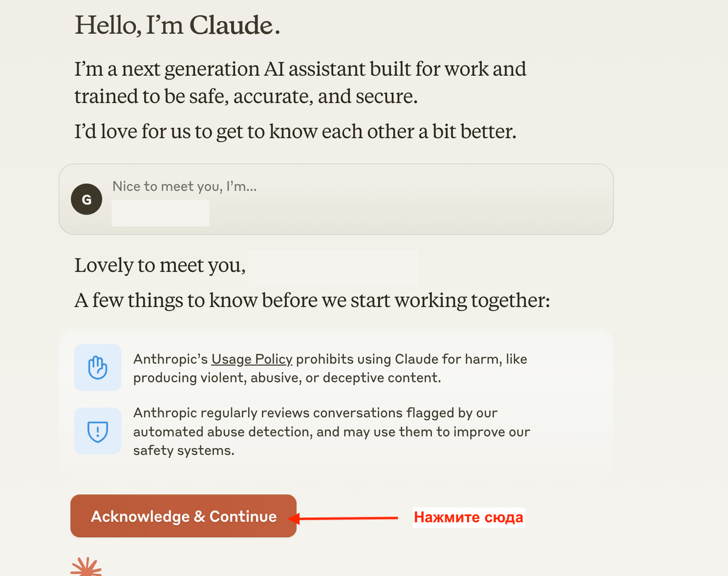Click the blanked-out name after "Lovely to meet you,"
The height and width of the screenshot is (576, 728).
click(334, 267)
